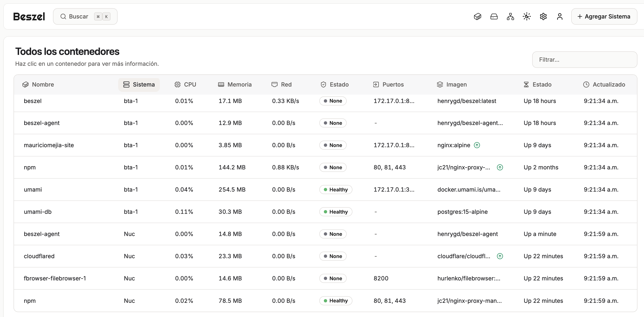Screen dimensions: 644x317
Task: Click the 78.5 MB memory value
Action: (230, 301)
